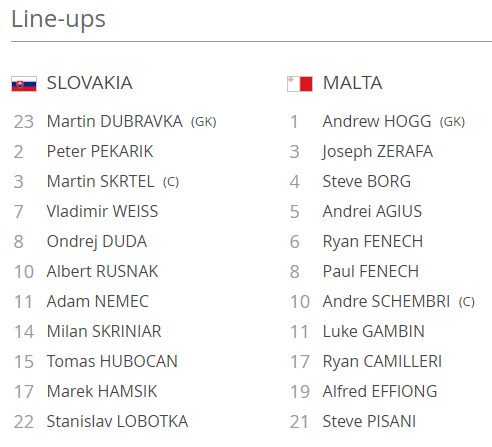
Task: Click Marek HAMSIK's name
Action: [102, 391]
